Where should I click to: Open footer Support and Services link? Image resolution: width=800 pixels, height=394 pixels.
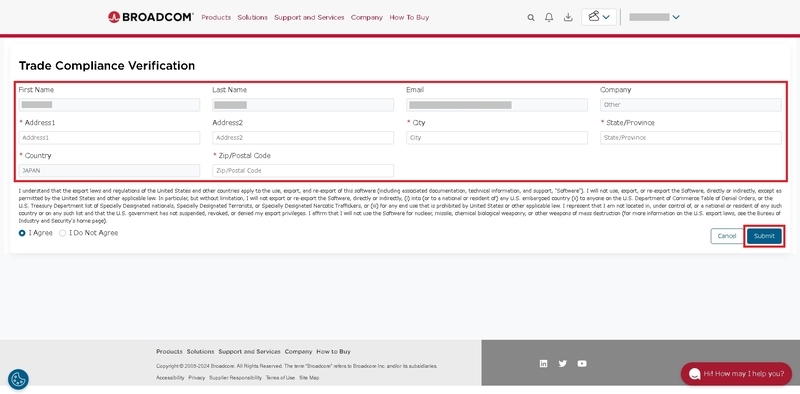(x=249, y=352)
